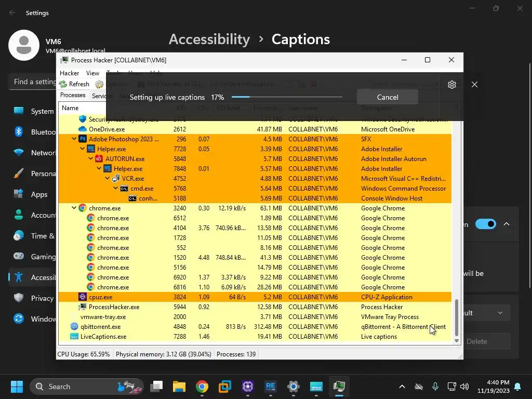The image size is (532, 399).
Task: Select chrome.exe row with PID 1520
Action: pos(255,257)
